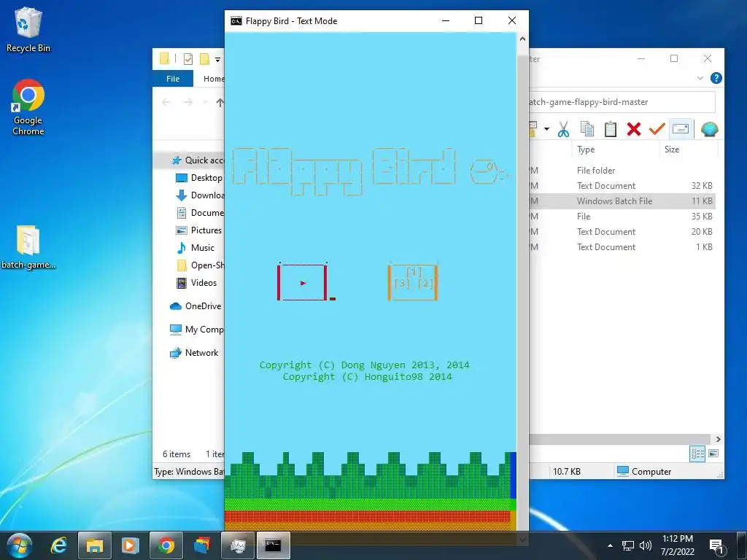The image size is (747, 560).
Task: Click the new folder icon in Explorer title bar
Action: (x=204, y=59)
